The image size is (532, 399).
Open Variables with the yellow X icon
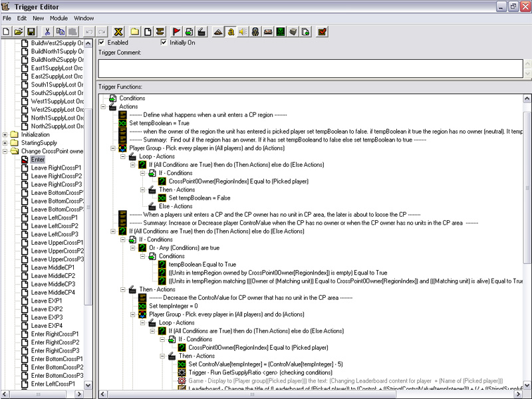tap(118, 32)
